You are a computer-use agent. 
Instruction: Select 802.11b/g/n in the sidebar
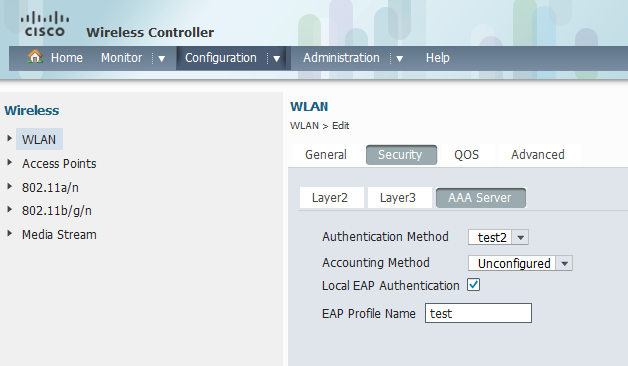(x=56, y=211)
